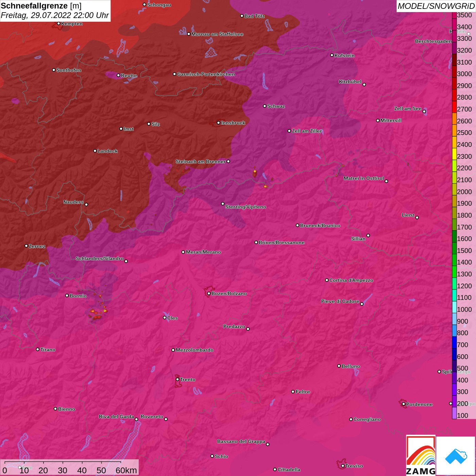Screen dimensions: 476x476
Task: Click the Riva del Garda label
Action: [x=116, y=417]
